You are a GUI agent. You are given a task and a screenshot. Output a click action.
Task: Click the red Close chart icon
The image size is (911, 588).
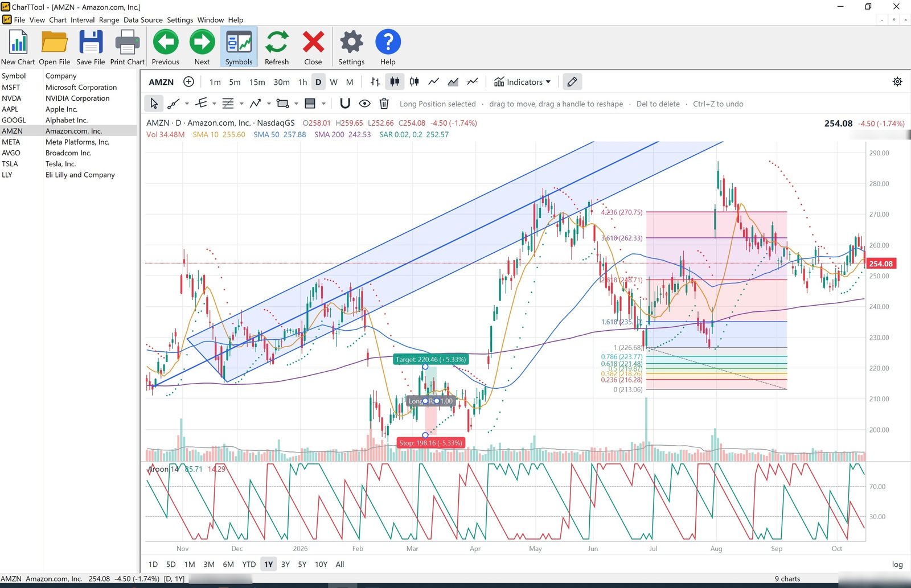[x=313, y=42]
